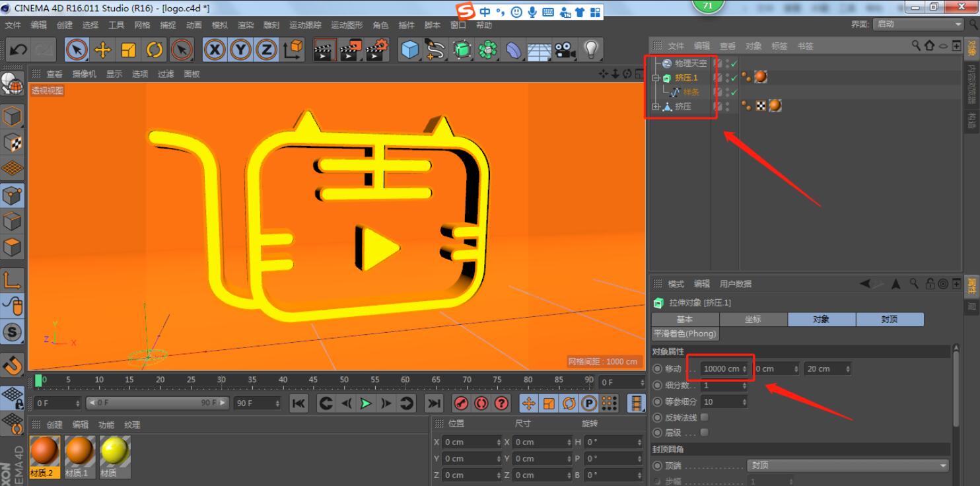Select the Move tool

click(103, 50)
